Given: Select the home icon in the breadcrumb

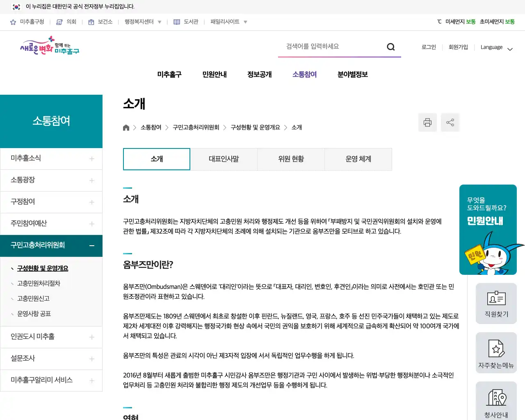Looking at the screenshot, I should pyautogui.click(x=126, y=127).
